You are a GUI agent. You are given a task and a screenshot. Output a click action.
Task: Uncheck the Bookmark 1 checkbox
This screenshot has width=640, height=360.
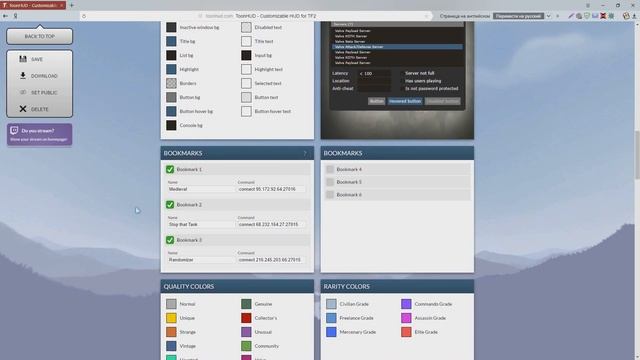coord(170,169)
